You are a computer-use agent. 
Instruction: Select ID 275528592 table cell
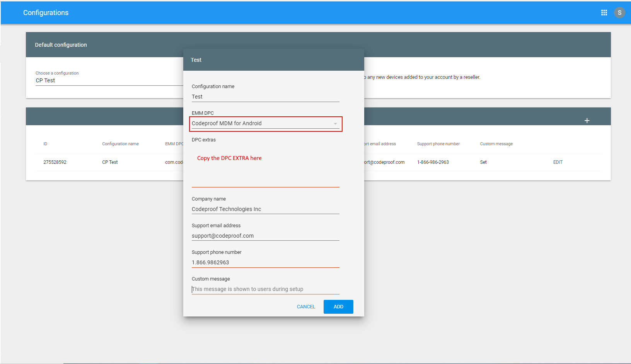(55, 162)
